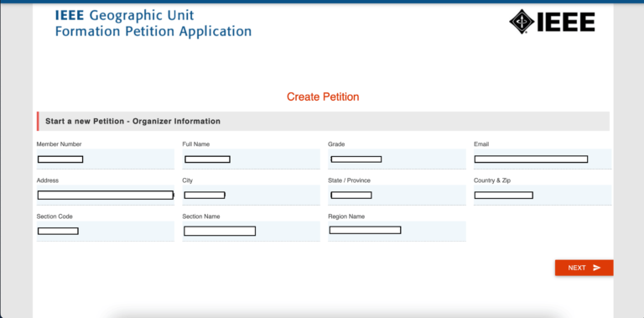The image size is (644, 318).
Task: Click the Country & Zip label
Action: coord(492,180)
